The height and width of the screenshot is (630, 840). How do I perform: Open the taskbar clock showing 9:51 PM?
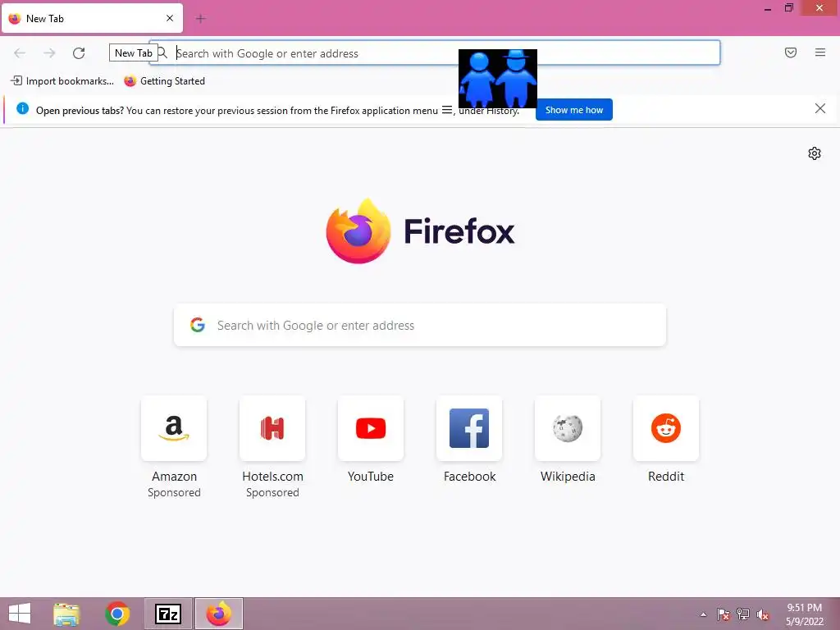pos(804,614)
